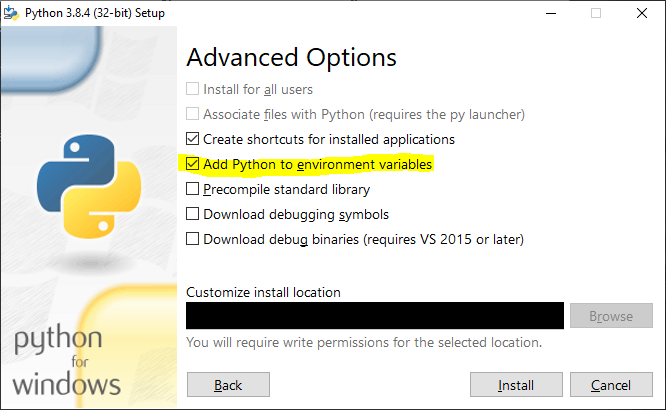The width and height of the screenshot is (666, 410).
Task: Click the write permissions notice text
Action: point(364,342)
